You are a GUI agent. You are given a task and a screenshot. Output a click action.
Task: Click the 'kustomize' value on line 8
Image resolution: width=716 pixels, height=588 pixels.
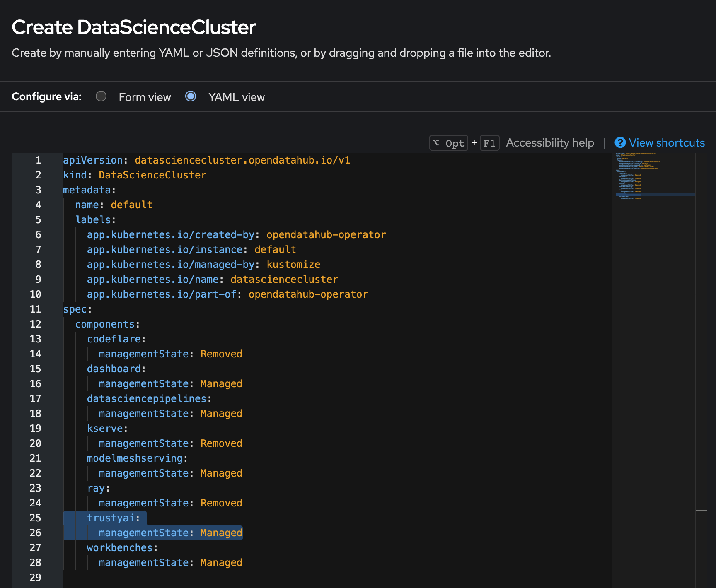pos(293,265)
